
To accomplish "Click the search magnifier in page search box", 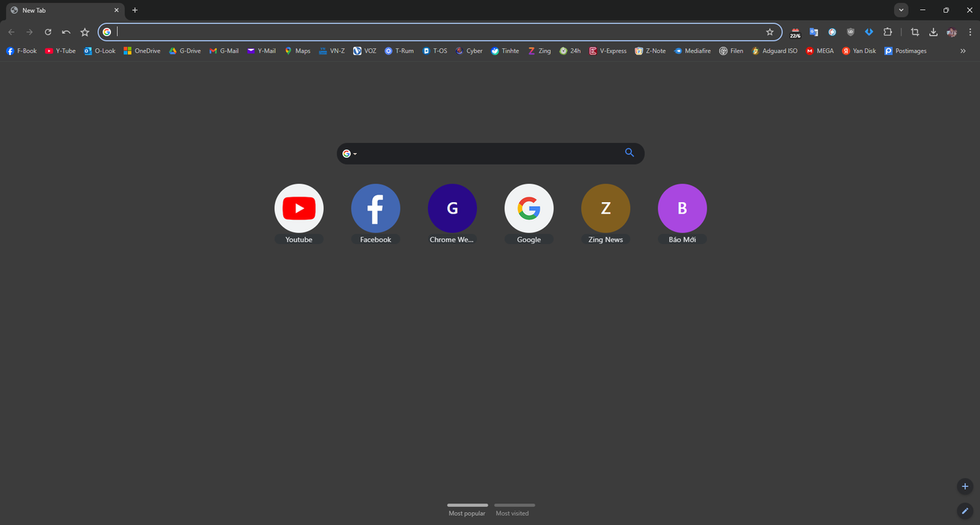I will (x=629, y=153).
